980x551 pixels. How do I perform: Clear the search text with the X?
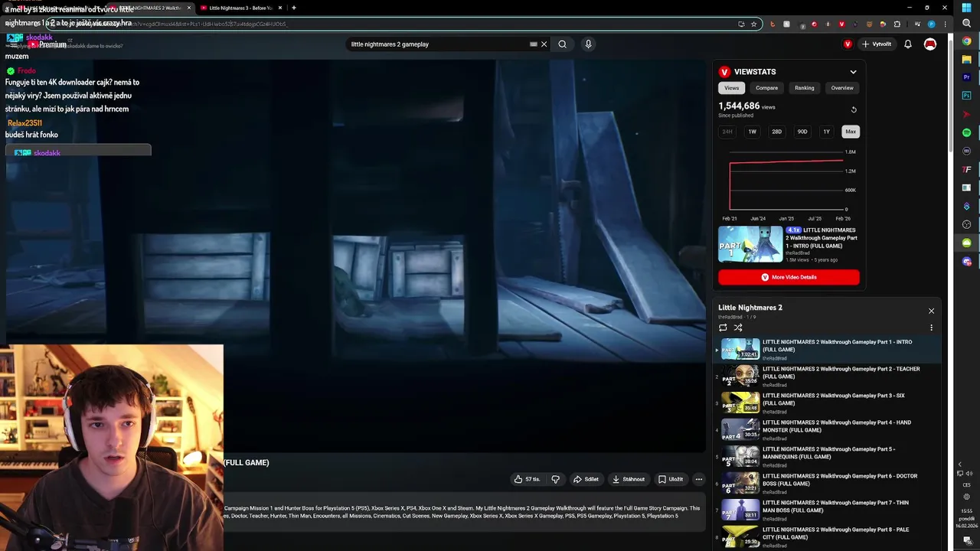tap(544, 44)
